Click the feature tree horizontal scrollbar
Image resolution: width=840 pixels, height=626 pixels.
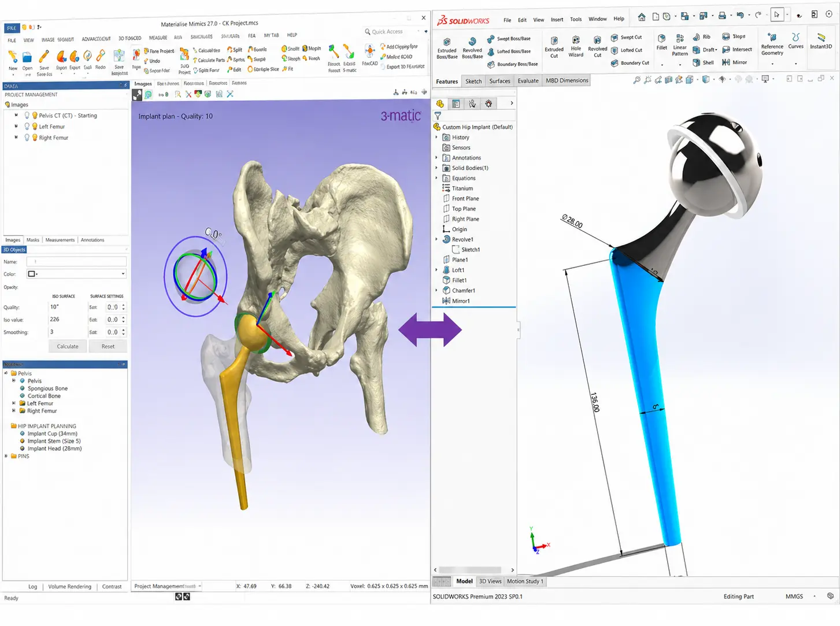473,570
